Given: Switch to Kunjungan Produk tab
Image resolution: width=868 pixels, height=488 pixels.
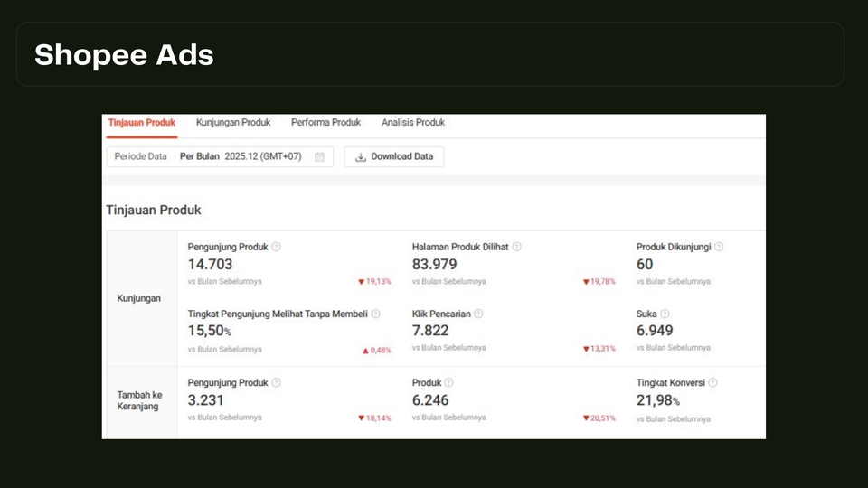Looking at the screenshot, I should tap(233, 123).
